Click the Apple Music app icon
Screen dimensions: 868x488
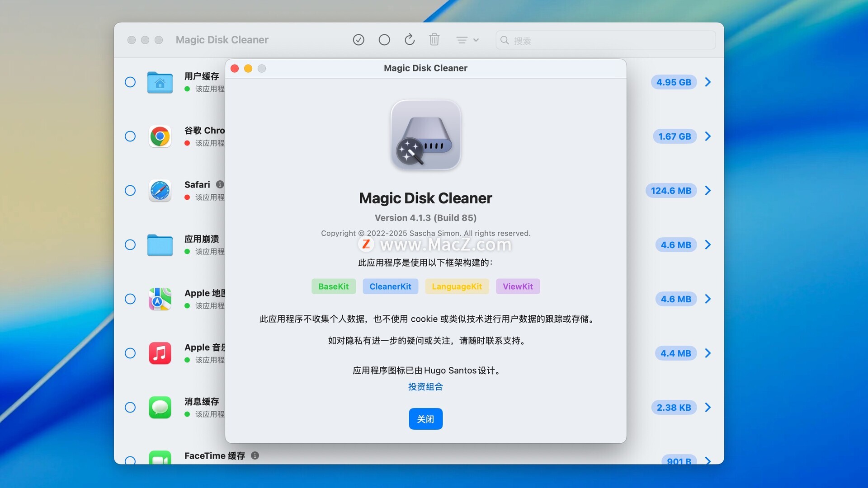[x=160, y=353]
